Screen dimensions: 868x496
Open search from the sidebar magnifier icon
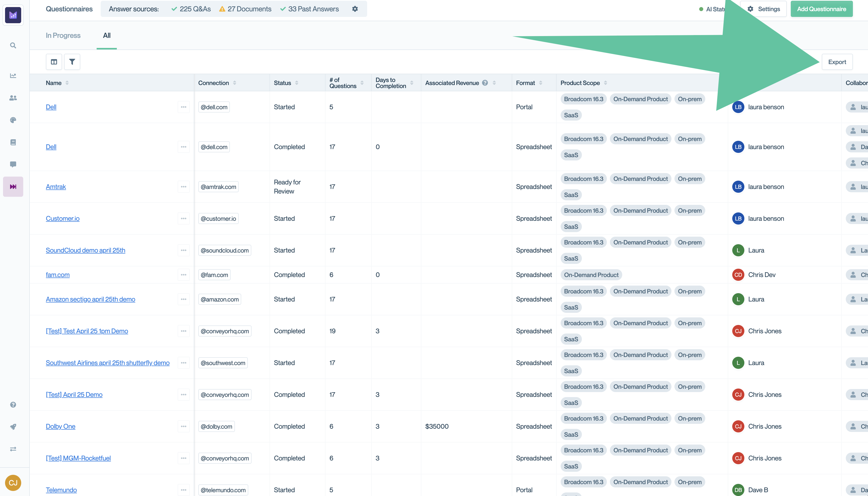(13, 45)
